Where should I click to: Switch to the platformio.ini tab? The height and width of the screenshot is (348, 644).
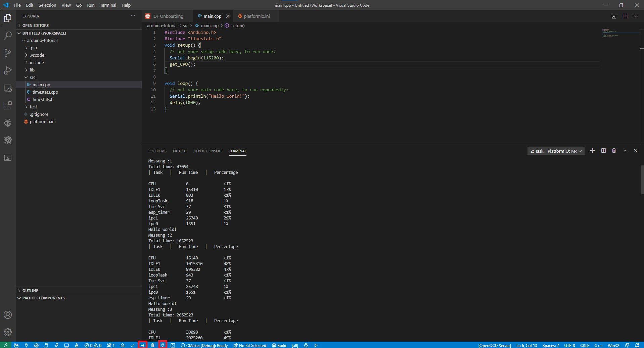(x=257, y=16)
